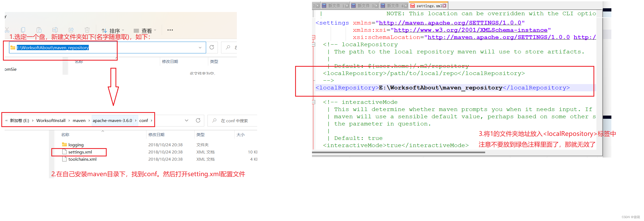Navigate to 新加卷 (E:) in breadcrumb
Image resolution: width=644 pixels, height=221 pixels.
point(20,121)
